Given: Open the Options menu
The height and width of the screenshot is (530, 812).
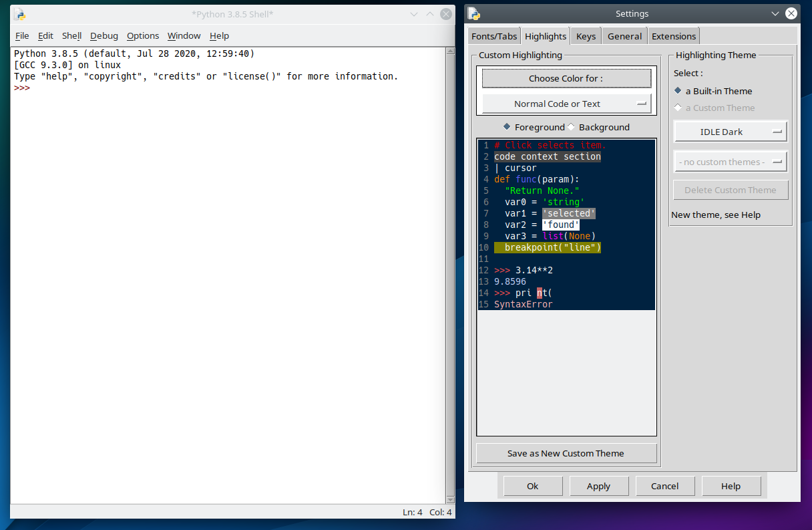Looking at the screenshot, I should click(143, 35).
